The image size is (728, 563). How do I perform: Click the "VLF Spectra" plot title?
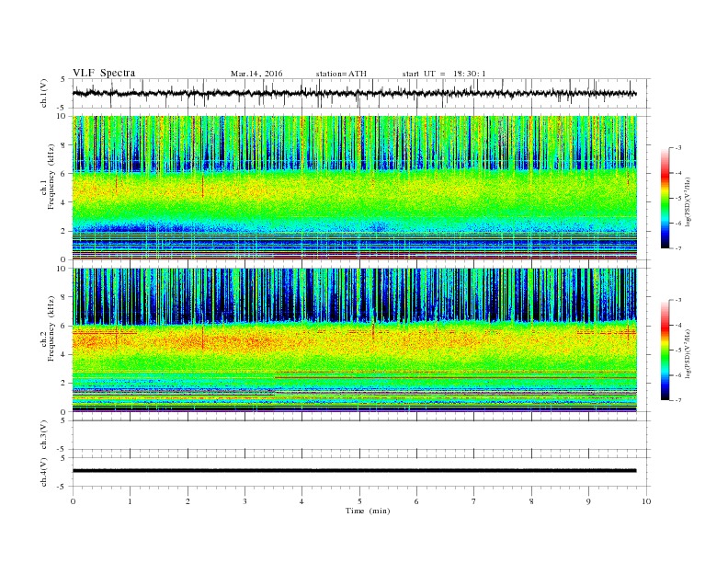pos(104,73)
